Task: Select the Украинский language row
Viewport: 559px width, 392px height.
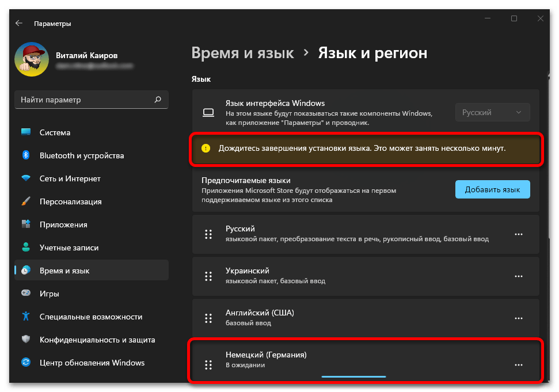Action: 366,276
